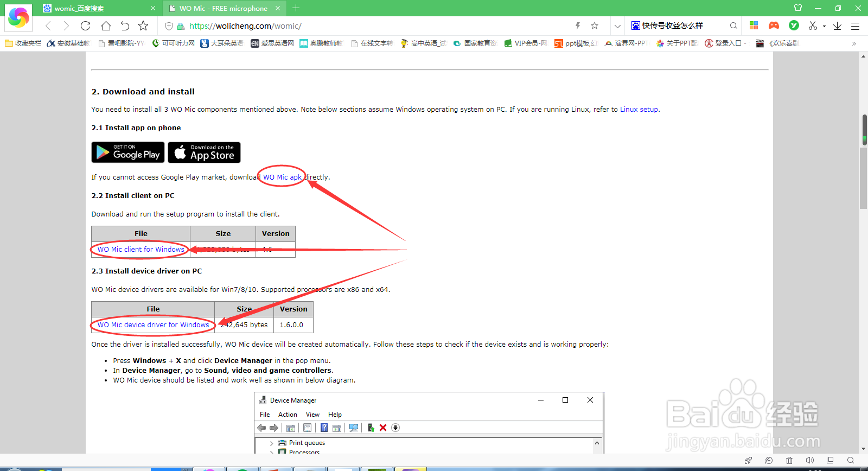Click the ad-block plus icon in status bar
The width and height of the screenshot is (868, 471).
click(769, 460)
